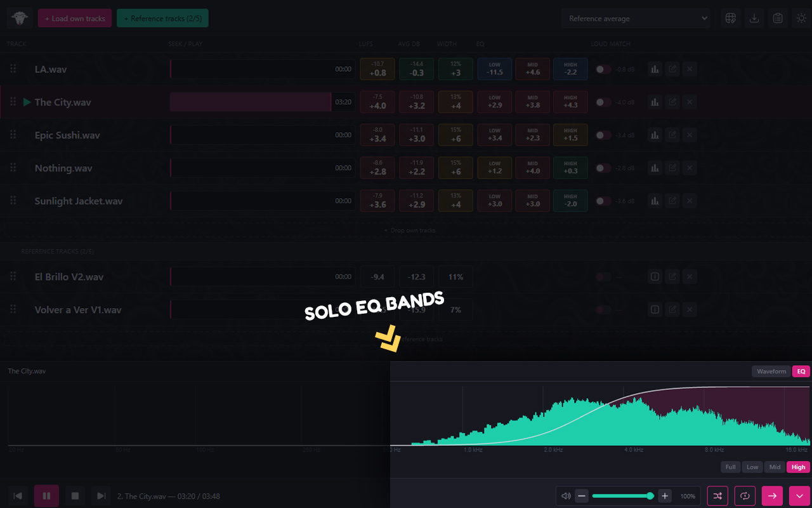
Task: Seek within The City.wav progress bar
Action: coord(263,102)
